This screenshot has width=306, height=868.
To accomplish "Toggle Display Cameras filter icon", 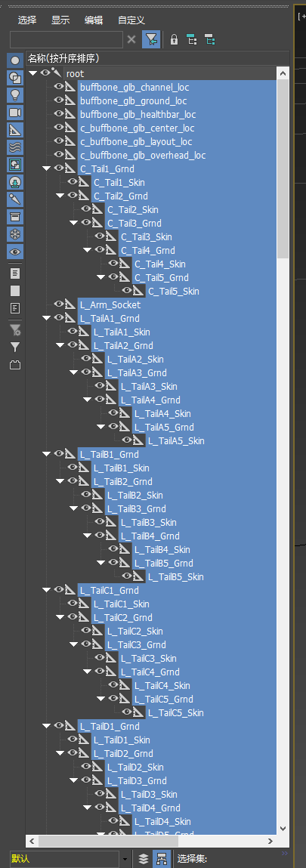I will 15,113.
